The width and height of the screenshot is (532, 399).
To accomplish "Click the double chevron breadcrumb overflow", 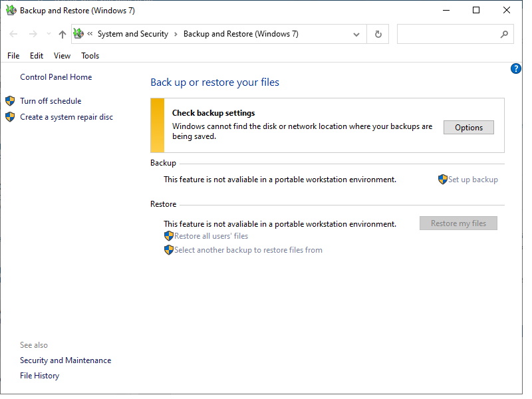I will (90, 34).
